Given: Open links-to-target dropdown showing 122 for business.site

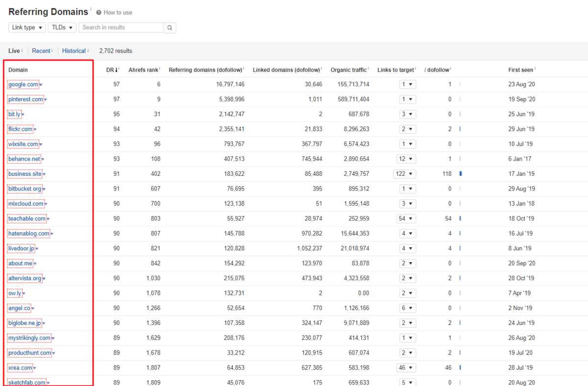Looking at the screenshot, I should (x=405, y=174).
